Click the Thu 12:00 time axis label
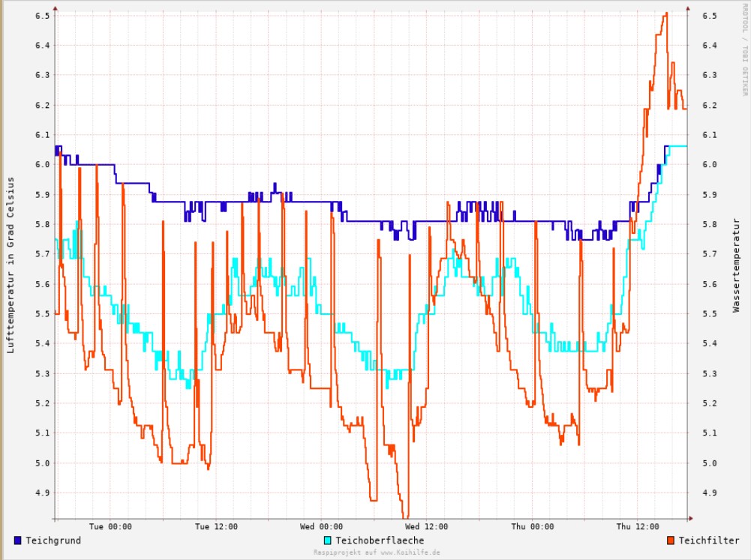 638,527
